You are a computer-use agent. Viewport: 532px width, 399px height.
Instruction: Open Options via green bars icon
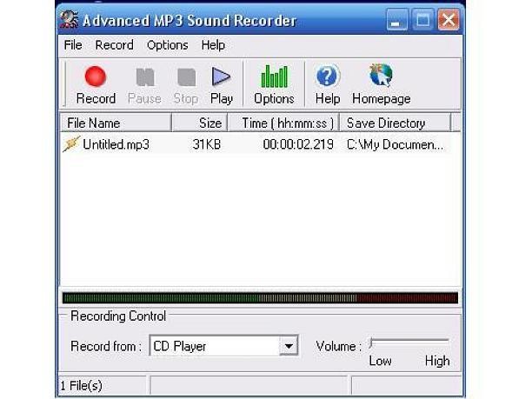click(x=274, y=85)
